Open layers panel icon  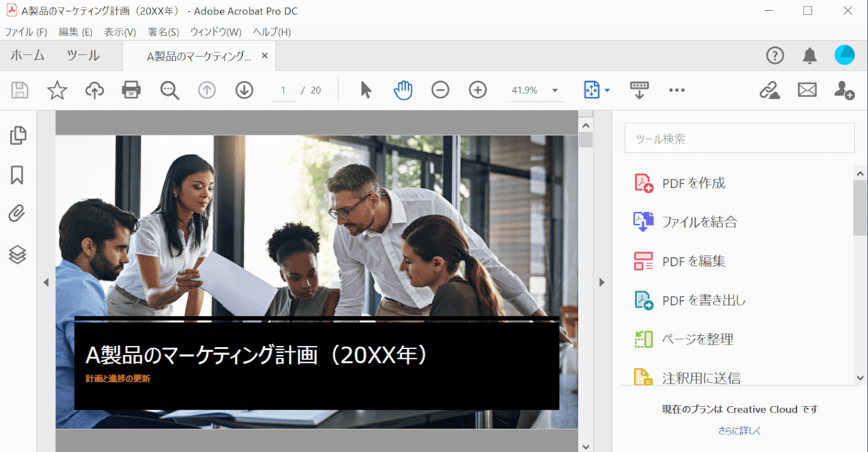17,254
